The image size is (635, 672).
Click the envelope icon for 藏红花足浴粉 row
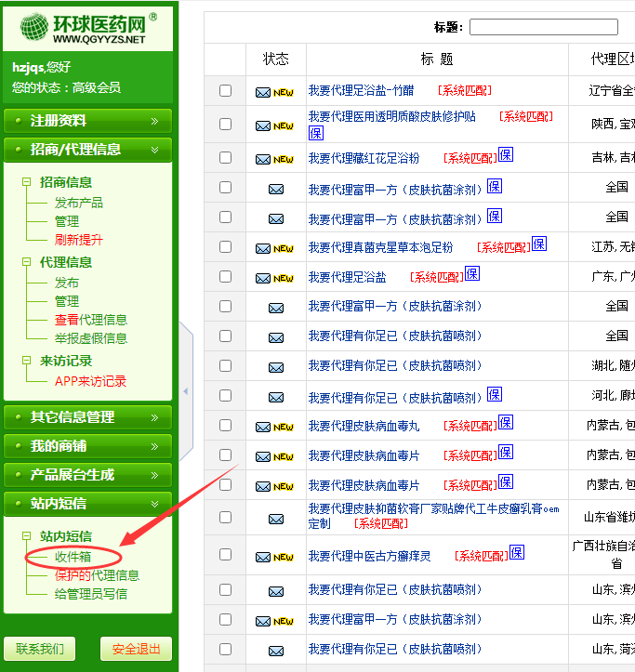pyautogui.click(x=274, y=159)
